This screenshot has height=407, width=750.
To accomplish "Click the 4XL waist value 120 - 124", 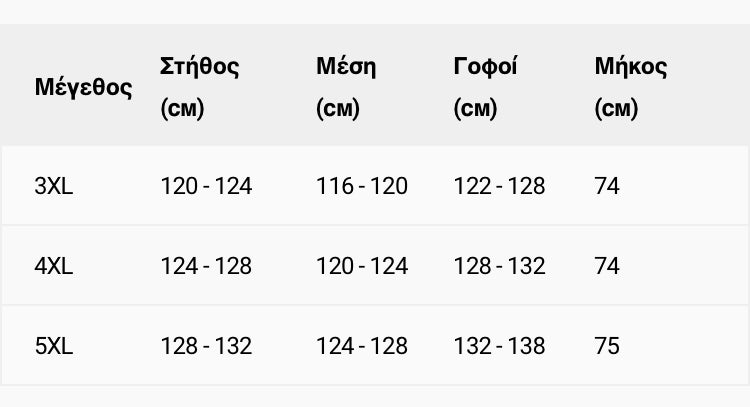I will tap(362, 266).
